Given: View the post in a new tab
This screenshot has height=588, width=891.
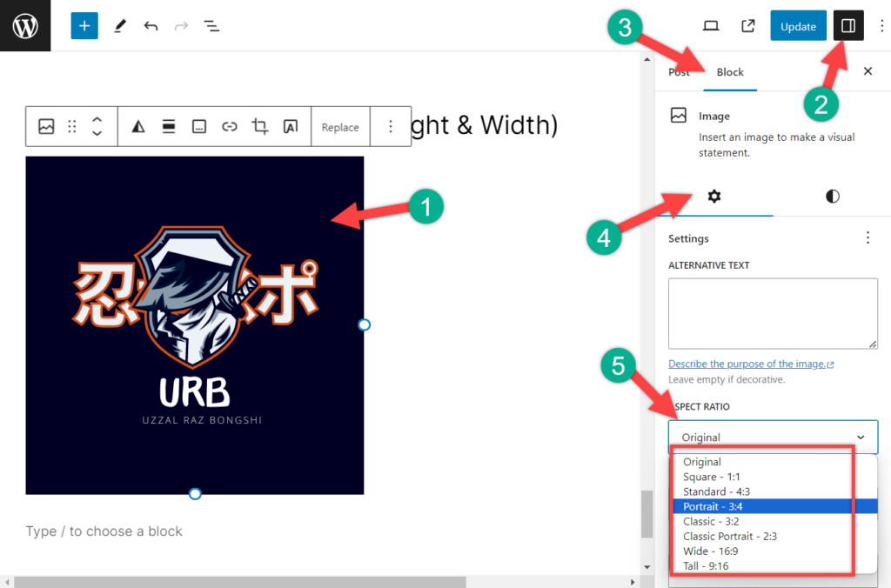Looking at the screenshot, I should tap(747, 26).
